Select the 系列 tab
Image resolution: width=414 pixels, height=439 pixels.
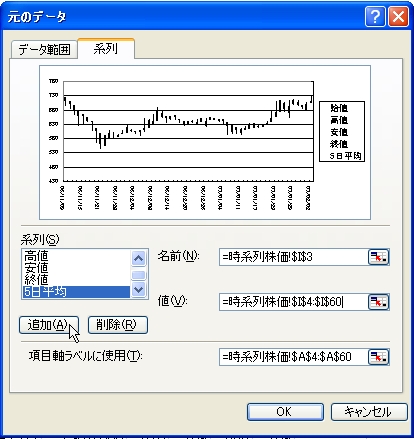pos(106,49)
